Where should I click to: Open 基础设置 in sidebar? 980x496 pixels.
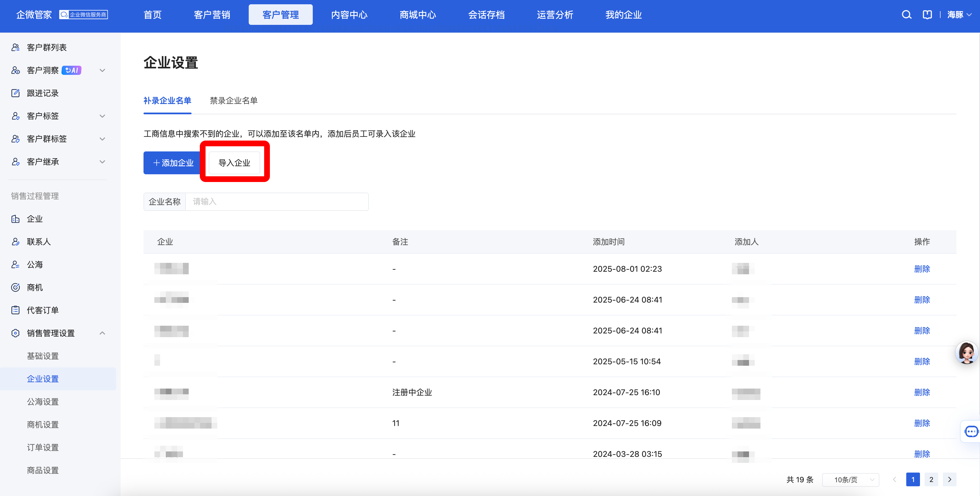coord(43,356)
